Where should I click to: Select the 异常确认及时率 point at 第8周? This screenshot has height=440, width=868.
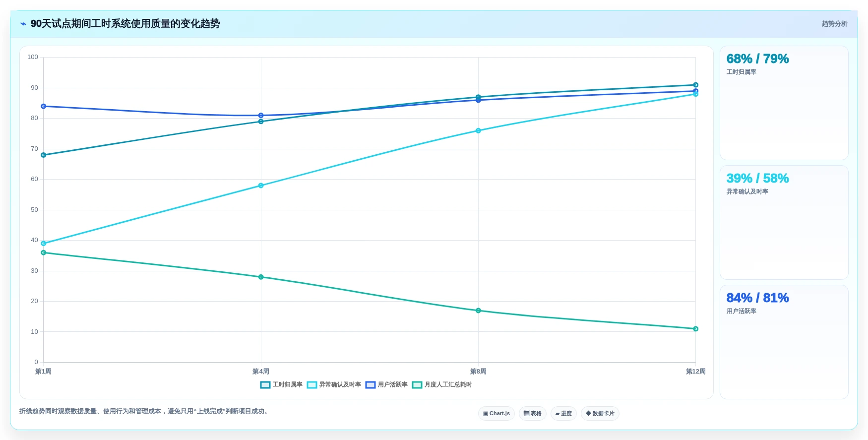tap(478, 131)
